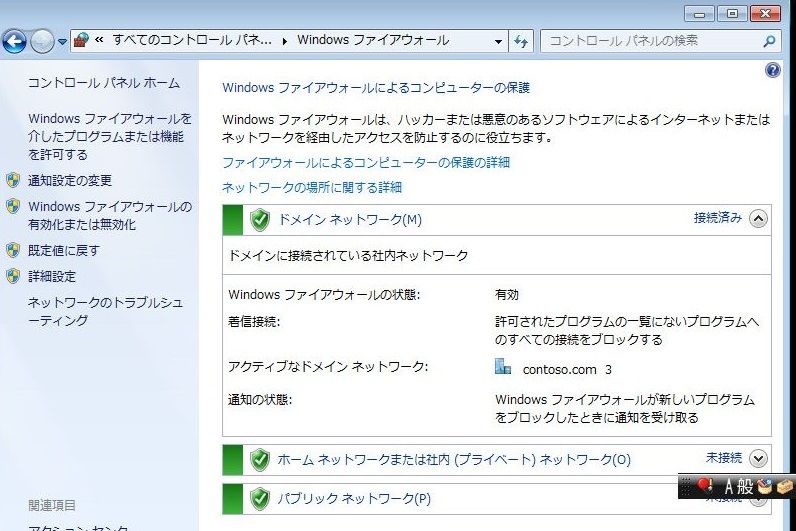Click 有効 firewall state value
The height and width of the screenshot is (531, 796).
(x=507, y=294)
